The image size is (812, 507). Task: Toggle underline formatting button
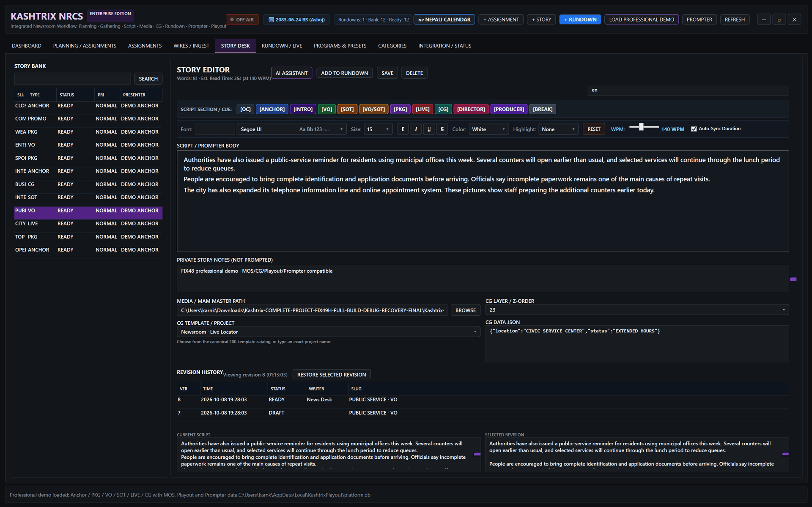pos(429,129)
